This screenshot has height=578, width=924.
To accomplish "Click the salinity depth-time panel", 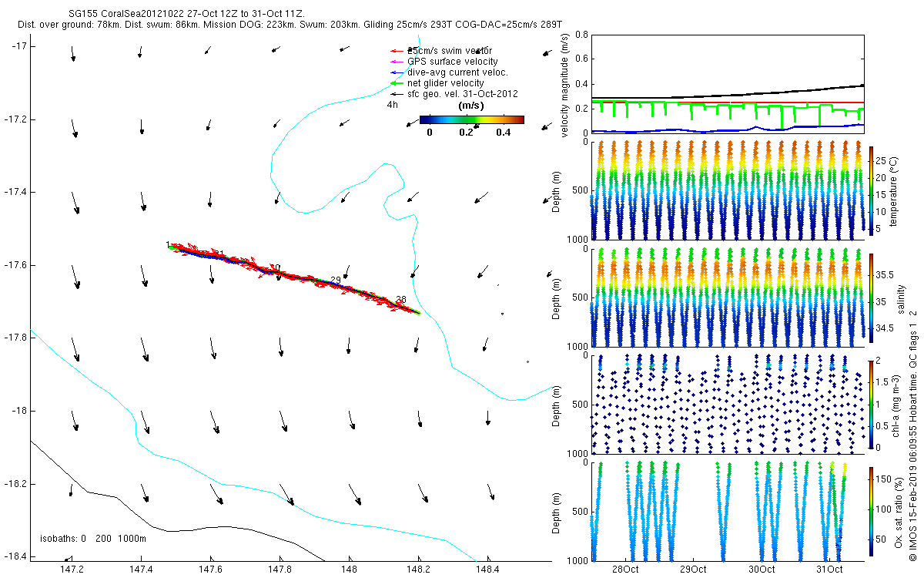I will coord(727,297).
